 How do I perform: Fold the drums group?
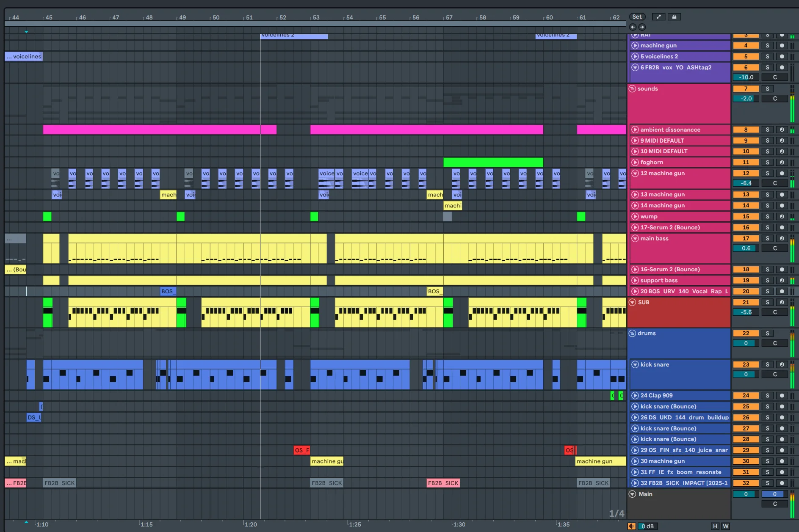pos(633,334)
